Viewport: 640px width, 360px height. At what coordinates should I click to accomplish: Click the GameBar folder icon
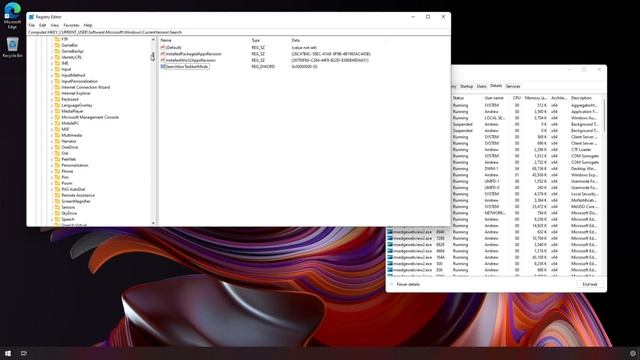pyautogui.click(x=57, y=45)
